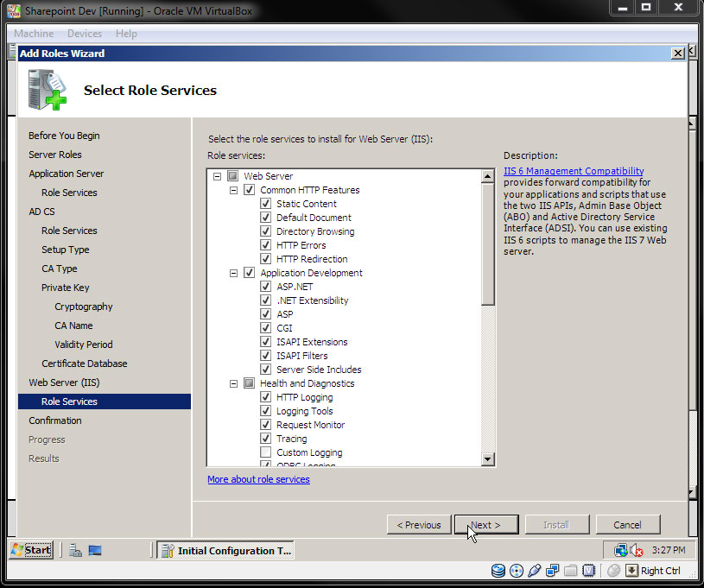The width and height of the screenshot is (704, 588).
Task: Click the role services list scroll-down arrow
Action: 487,458
